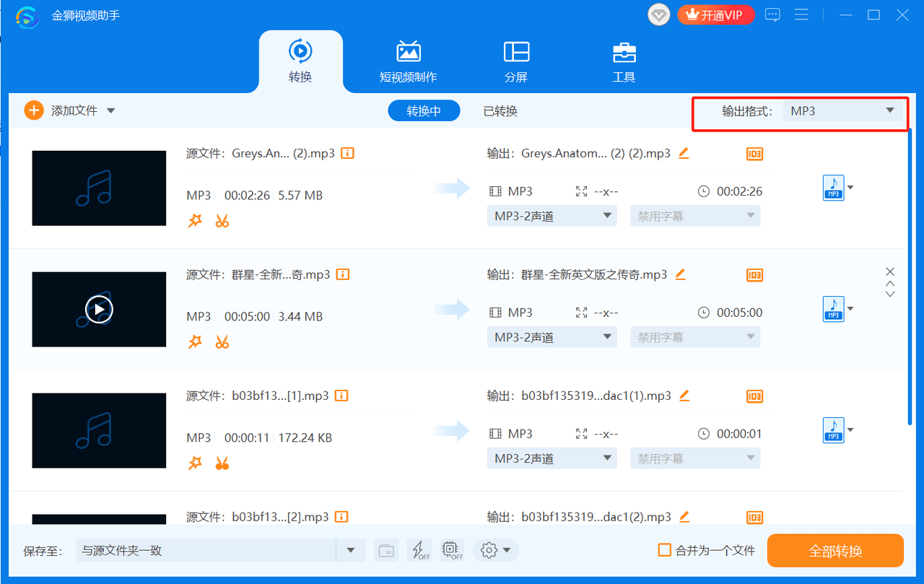The height and width of the screenshot is (584, 924).
Task: Click the 172.24 KB file size
Action: 305,437
